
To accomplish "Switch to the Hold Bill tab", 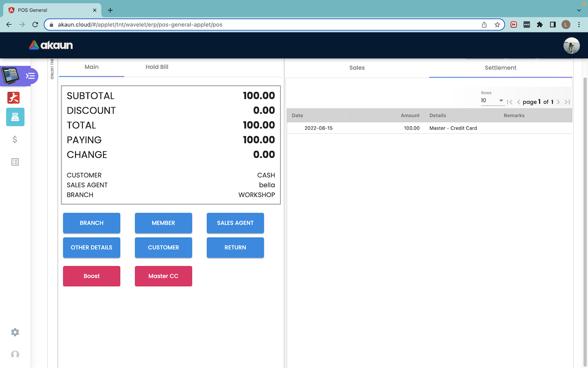I will [x=157, y=67].
